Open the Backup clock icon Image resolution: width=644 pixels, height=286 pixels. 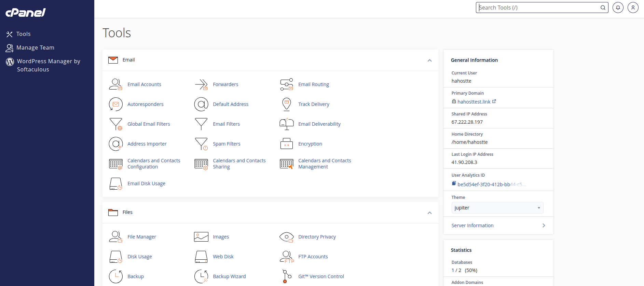tap(115, 276)
